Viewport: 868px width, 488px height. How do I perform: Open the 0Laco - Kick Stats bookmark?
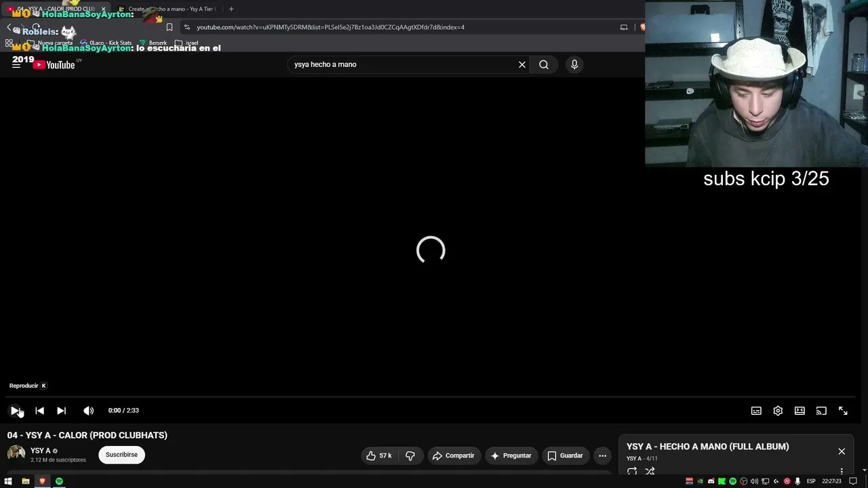point(106,43)
